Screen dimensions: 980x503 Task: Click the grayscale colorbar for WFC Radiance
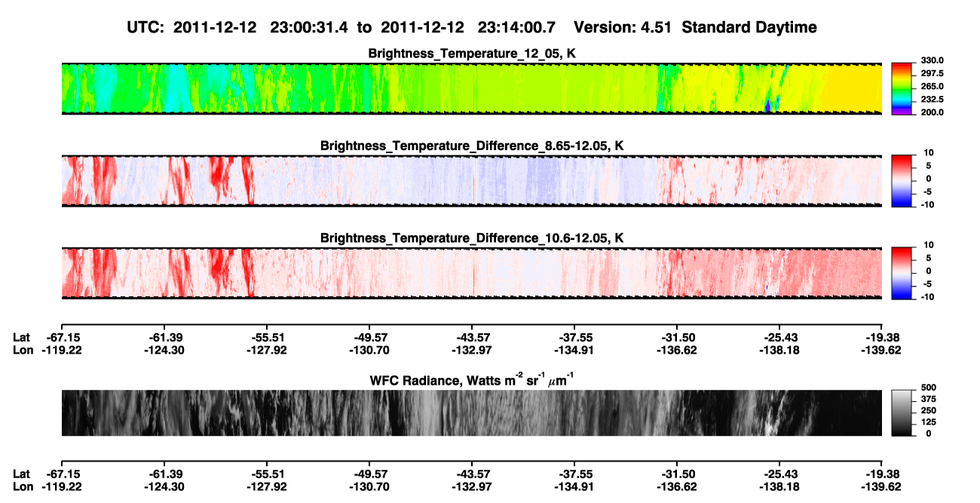coord(902,413)
